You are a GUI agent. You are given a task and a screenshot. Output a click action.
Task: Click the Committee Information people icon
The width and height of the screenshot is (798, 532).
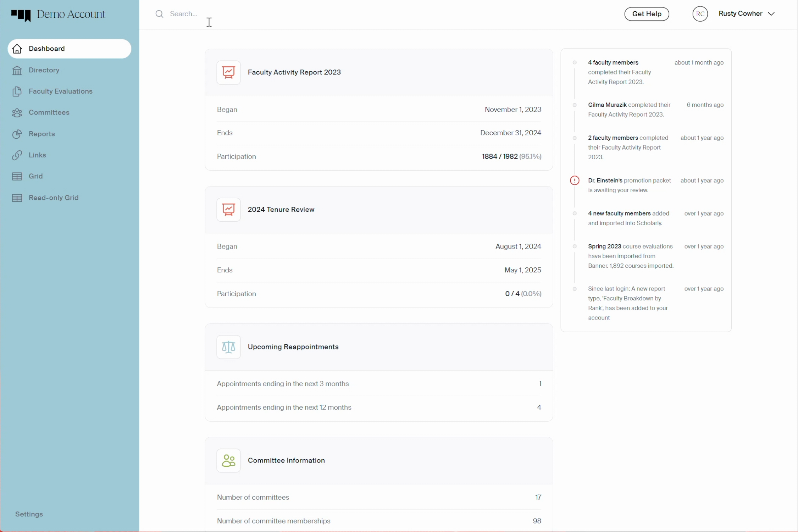[x=228, y=460]
